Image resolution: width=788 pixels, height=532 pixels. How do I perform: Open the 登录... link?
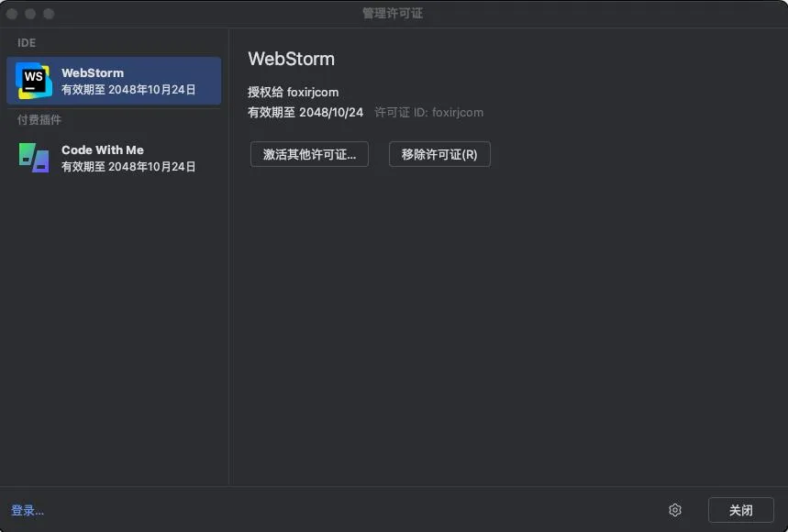pyautogui.click(x=28, y=511)
